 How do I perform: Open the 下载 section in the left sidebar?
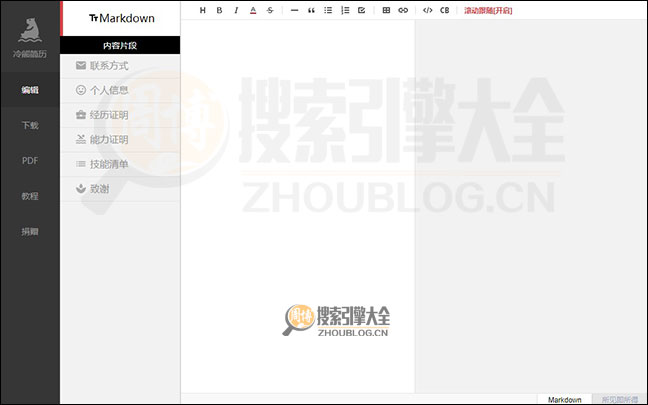30,125
